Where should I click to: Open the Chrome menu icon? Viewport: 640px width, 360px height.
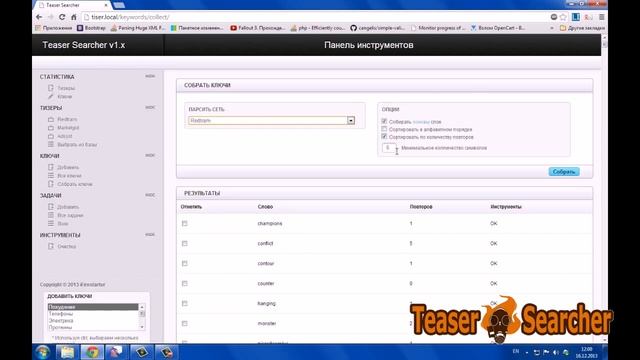click(602, 17)
